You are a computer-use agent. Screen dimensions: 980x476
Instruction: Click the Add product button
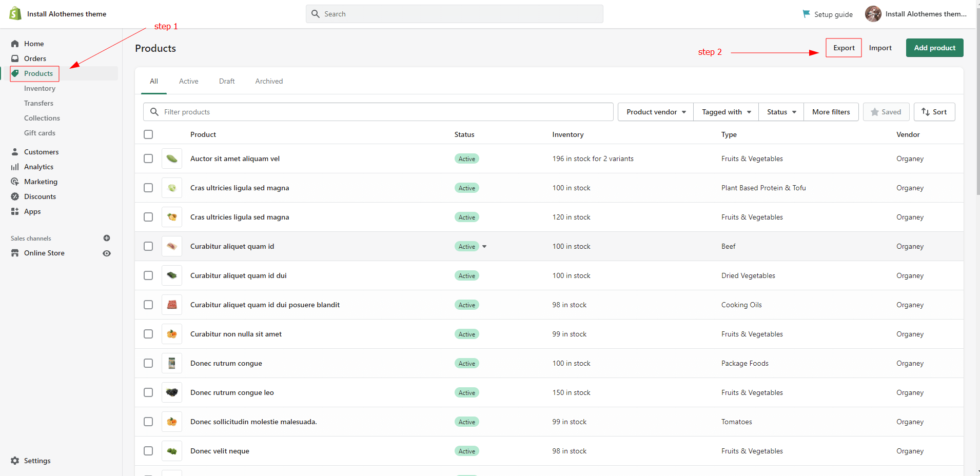934,48
